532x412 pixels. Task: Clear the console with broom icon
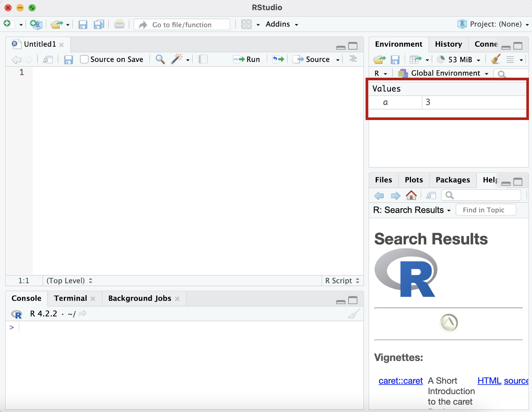click(354, 314)
